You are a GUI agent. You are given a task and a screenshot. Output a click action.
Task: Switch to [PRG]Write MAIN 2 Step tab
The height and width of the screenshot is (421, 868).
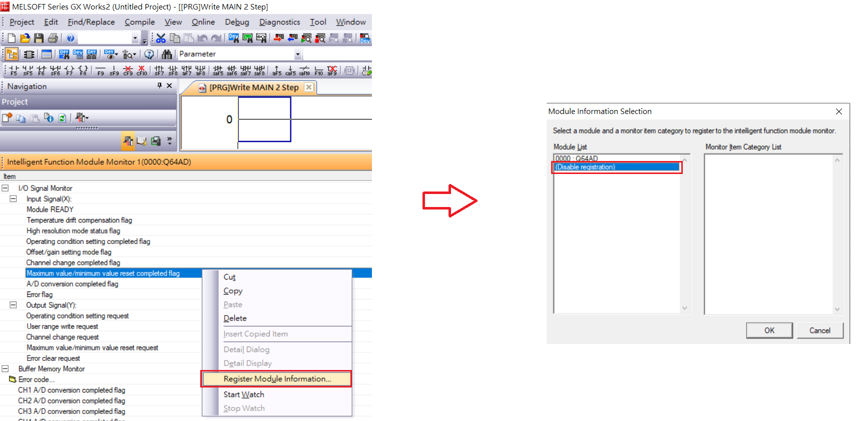point(253,87)
